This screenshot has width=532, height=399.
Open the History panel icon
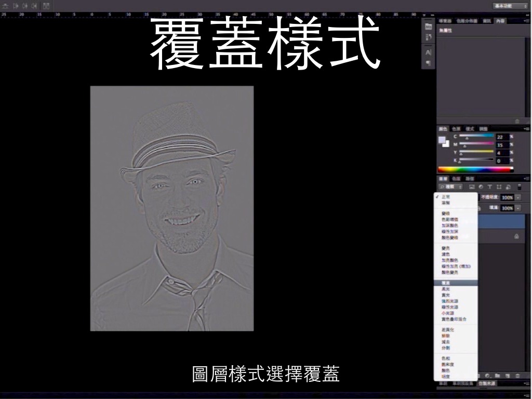[429, 37]
